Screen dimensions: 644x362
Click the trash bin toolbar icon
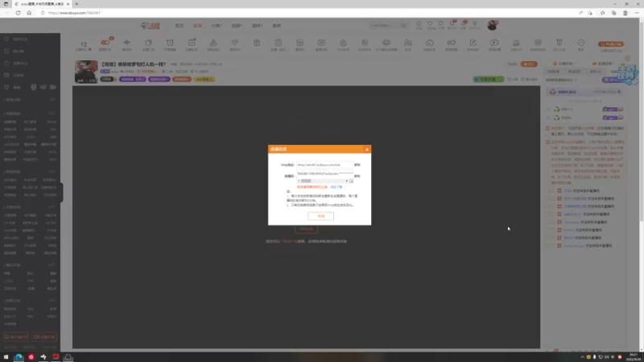[x=559, y=43]
